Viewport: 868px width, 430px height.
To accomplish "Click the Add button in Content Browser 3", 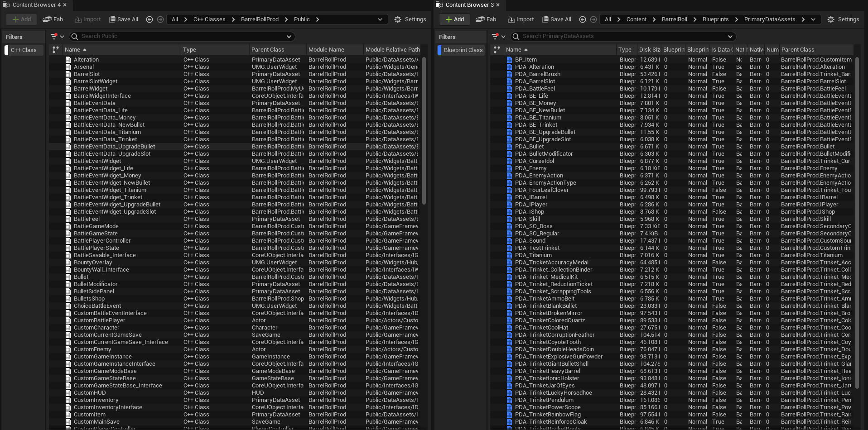I will pos(455,19).
